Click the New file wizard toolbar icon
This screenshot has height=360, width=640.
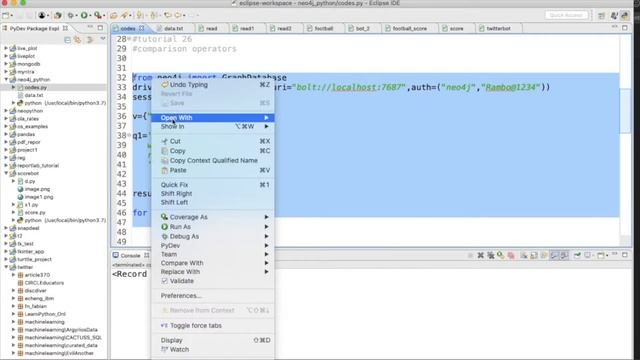coord(6,15)
